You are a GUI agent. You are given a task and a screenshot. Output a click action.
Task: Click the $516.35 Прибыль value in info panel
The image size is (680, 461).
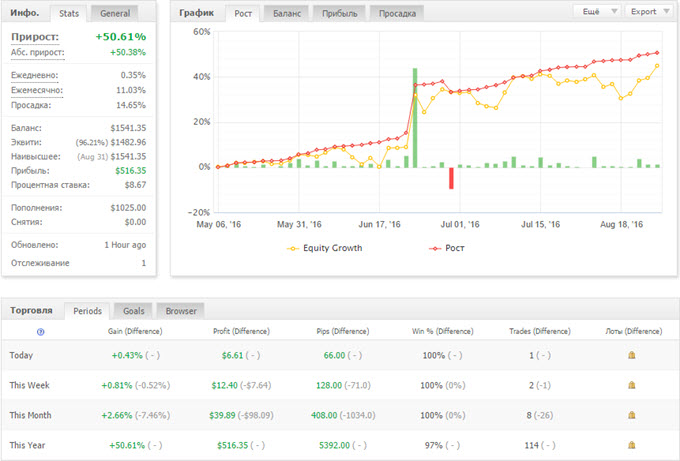131,170
